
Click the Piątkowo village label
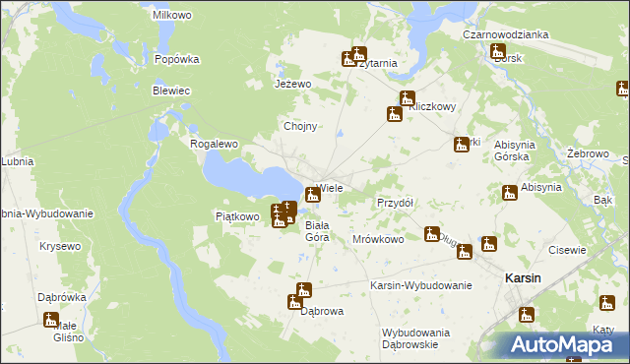pos(237,216)
